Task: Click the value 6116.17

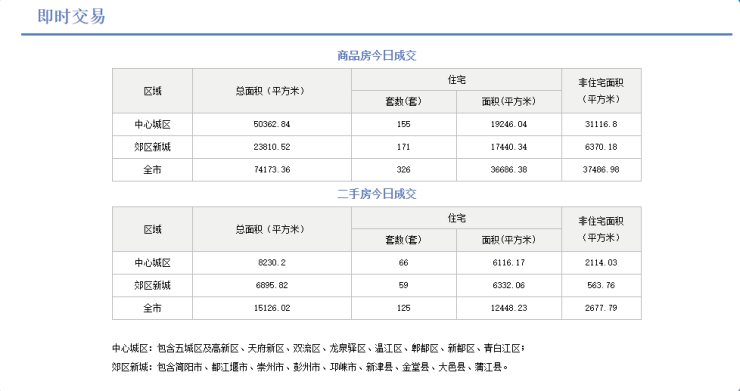Action: click(509, 263)
